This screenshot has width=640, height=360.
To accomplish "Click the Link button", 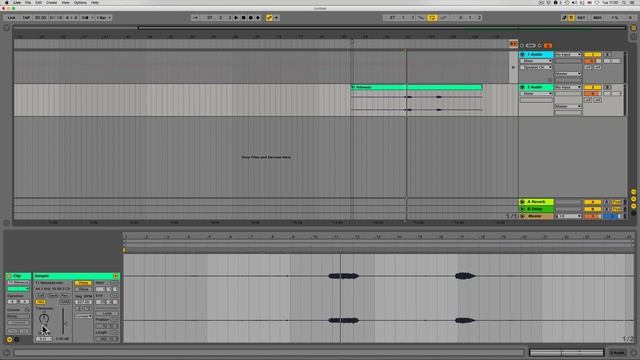I will click(11, 18).
